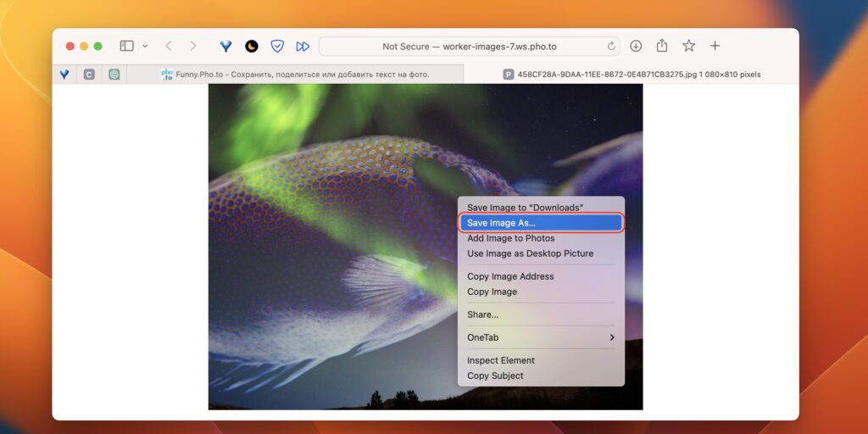This screenshot has width=868, height=434.
Task: Focus the address bar showing worker-images-7.ws.pho.to
Action: pyautogui.click(x=470, y=47)
